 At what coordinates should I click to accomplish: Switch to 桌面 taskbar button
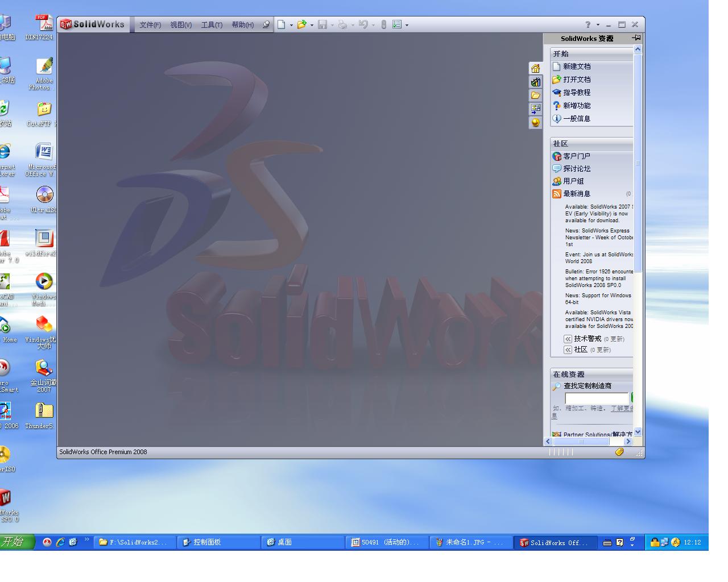point(303,542)
